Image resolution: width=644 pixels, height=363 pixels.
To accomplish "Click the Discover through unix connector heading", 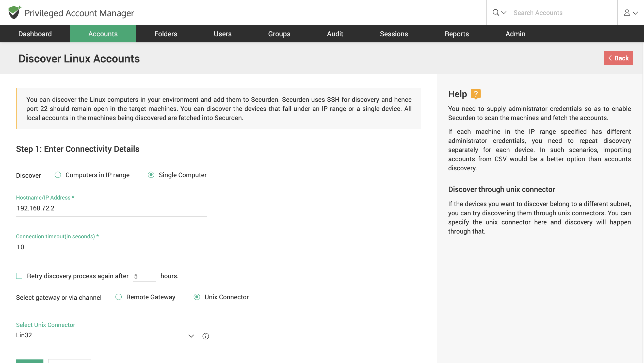I will point(502,189).
